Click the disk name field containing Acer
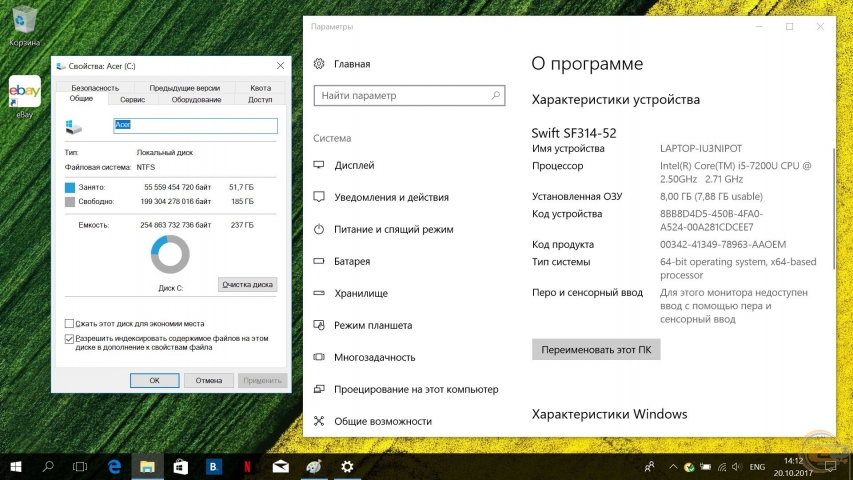The height and width of the screenshot is (480, 853). (x=195, y=125)
